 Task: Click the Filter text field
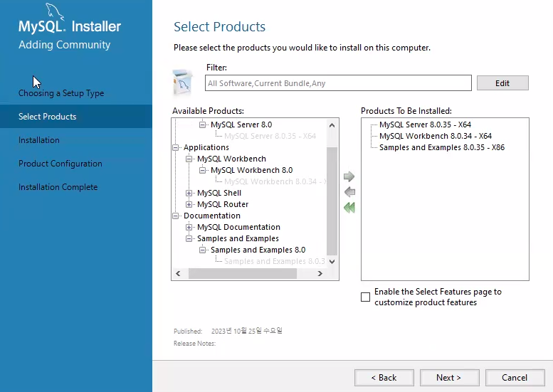pos(338,83)
